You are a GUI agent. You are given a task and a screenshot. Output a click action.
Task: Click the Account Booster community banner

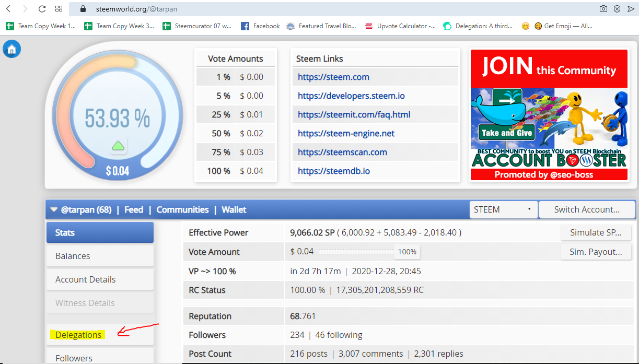click(549, 115)
